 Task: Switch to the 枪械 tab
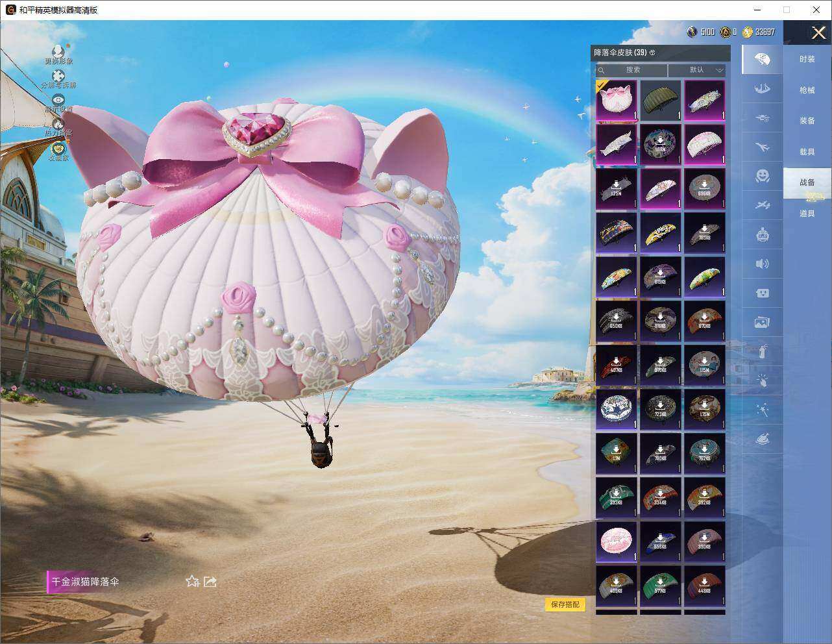[x=807, y=90]
